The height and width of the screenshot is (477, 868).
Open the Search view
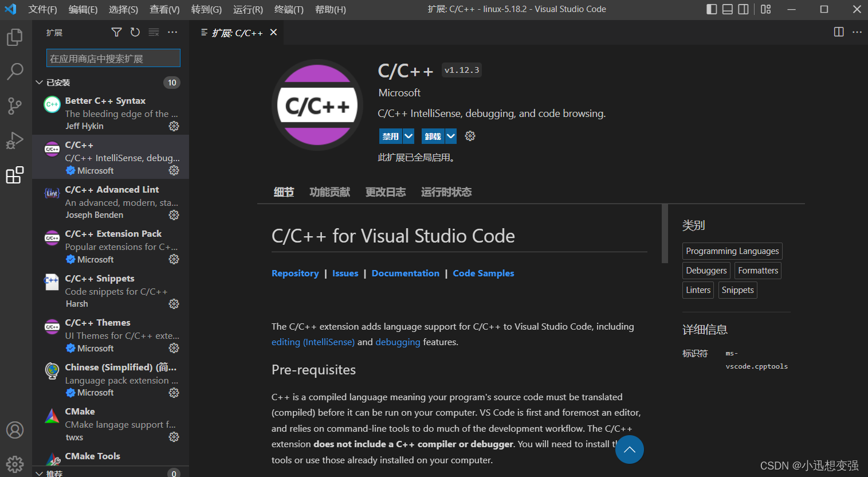point(14,71)
